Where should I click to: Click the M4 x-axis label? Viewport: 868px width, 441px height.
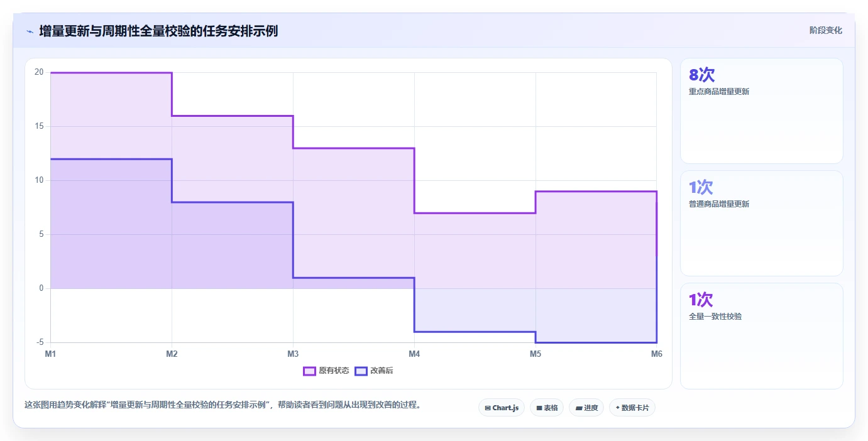(x=414, y=354)
